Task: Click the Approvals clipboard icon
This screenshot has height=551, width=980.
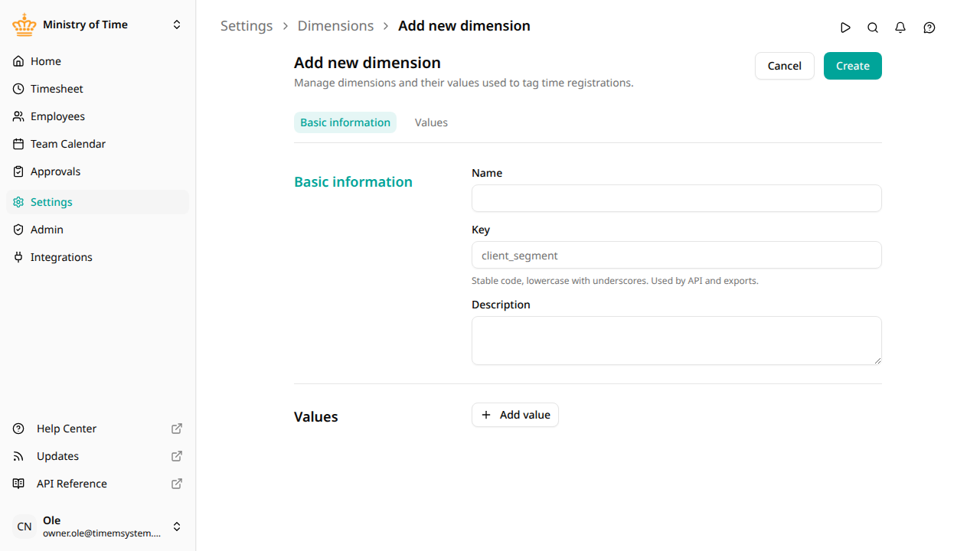Action: (18, 171)
